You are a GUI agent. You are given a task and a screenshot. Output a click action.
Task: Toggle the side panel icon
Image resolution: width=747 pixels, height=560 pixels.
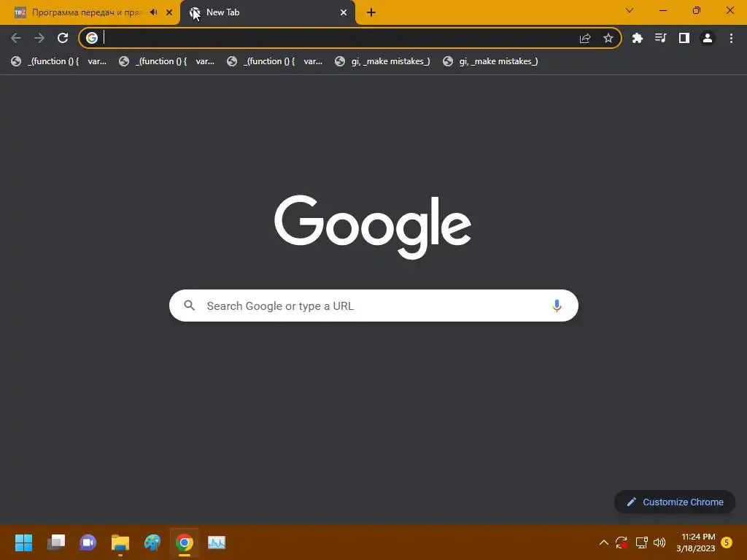[684, 38]
